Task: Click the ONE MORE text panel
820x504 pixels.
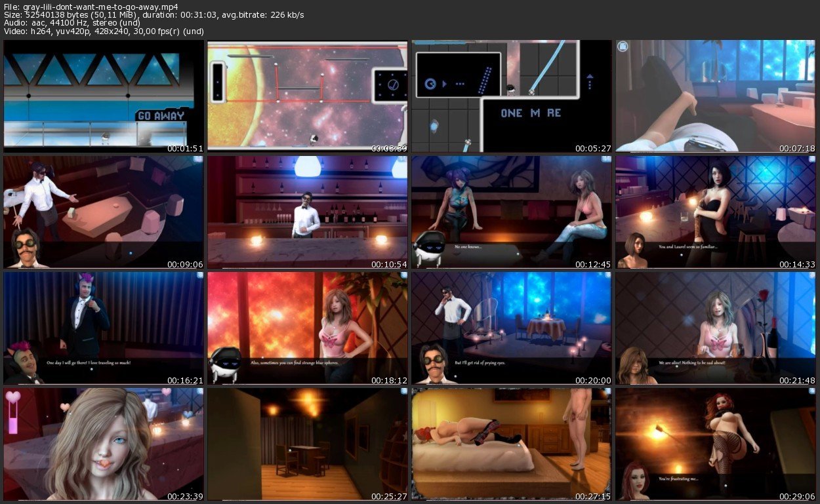Action: (x=530, y=113)
